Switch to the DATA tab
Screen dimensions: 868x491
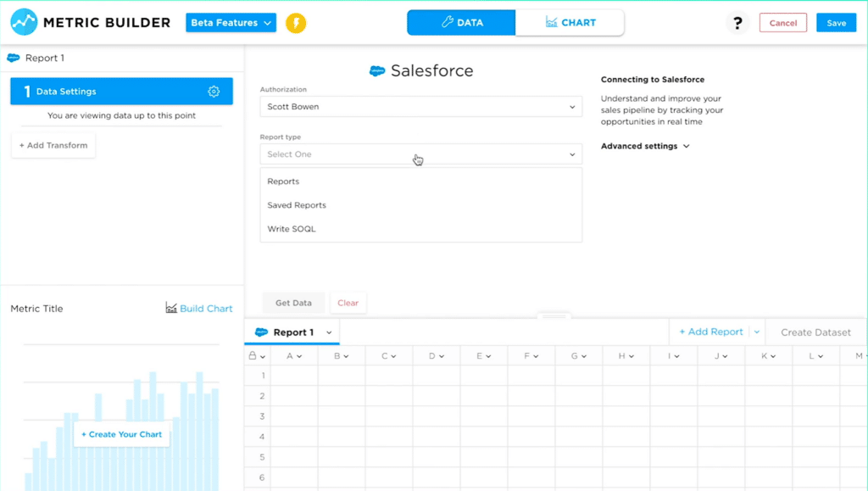[461, 23]
